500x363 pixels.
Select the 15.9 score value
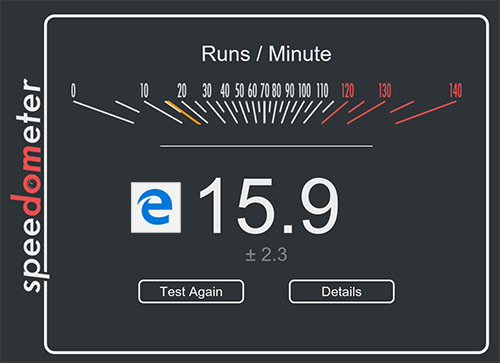(x=269, y=206)
